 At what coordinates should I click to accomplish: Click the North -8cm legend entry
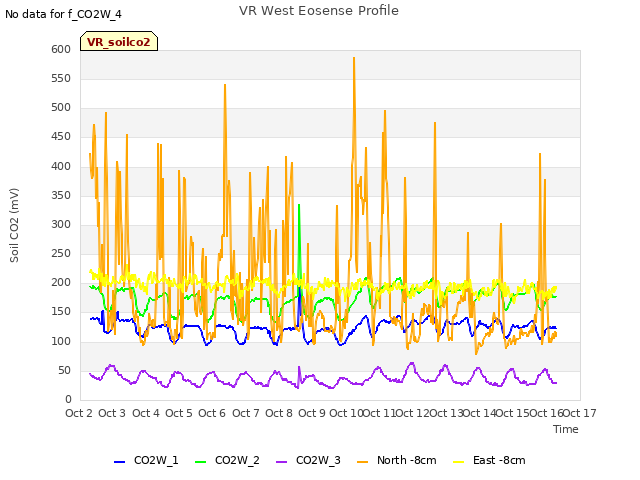pyautogui.click(x=397, y=460)
